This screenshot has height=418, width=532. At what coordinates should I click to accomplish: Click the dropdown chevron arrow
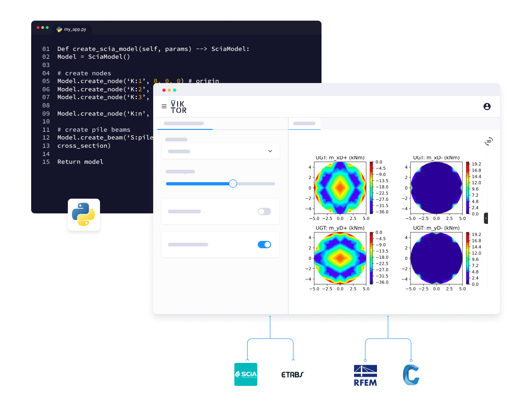(x=270, y=151)
